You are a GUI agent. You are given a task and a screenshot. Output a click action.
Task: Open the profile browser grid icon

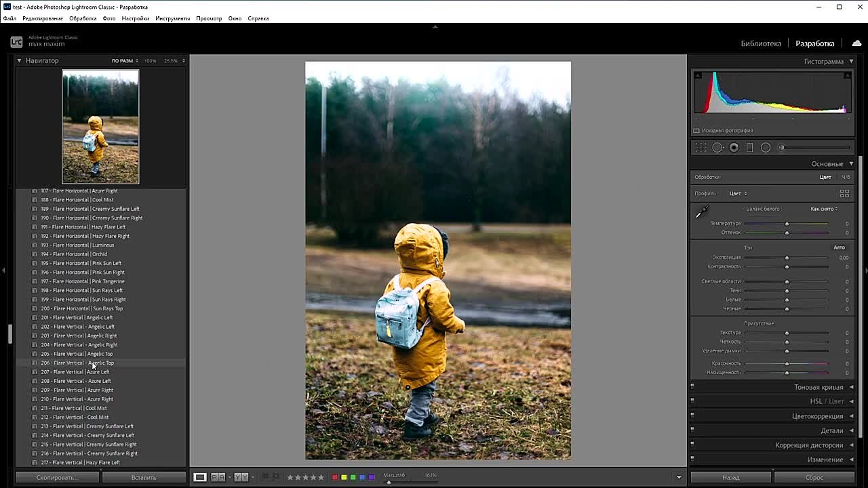point(844,193)
